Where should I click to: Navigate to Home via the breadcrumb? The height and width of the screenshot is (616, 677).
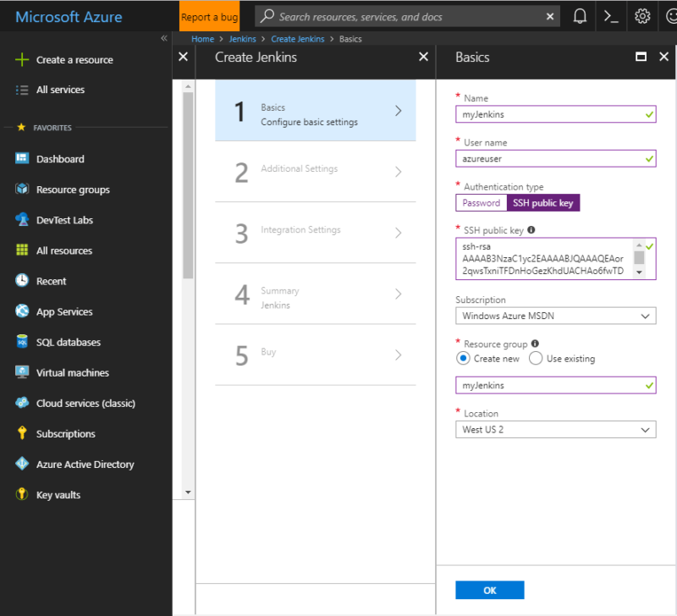click(202, 38)
